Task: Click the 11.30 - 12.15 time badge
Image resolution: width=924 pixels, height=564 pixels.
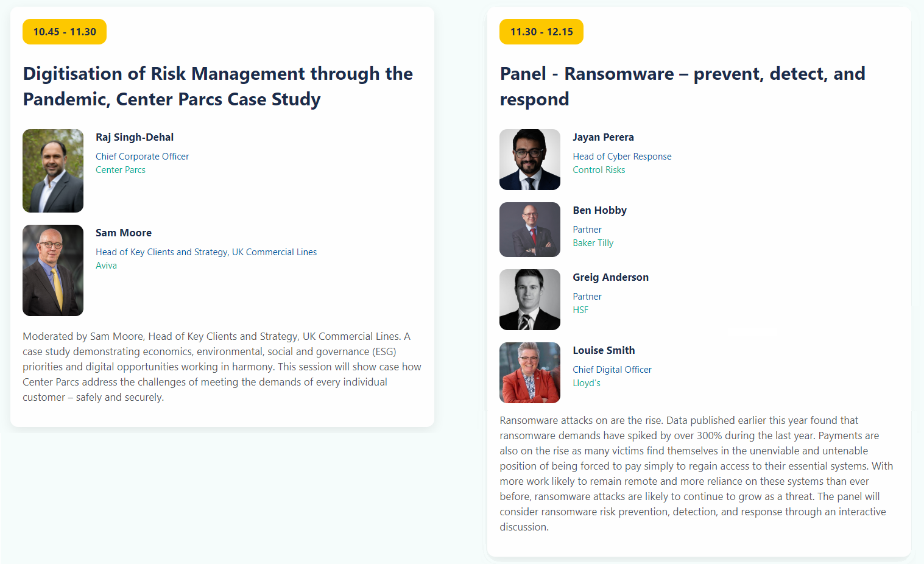Action: 541,32
